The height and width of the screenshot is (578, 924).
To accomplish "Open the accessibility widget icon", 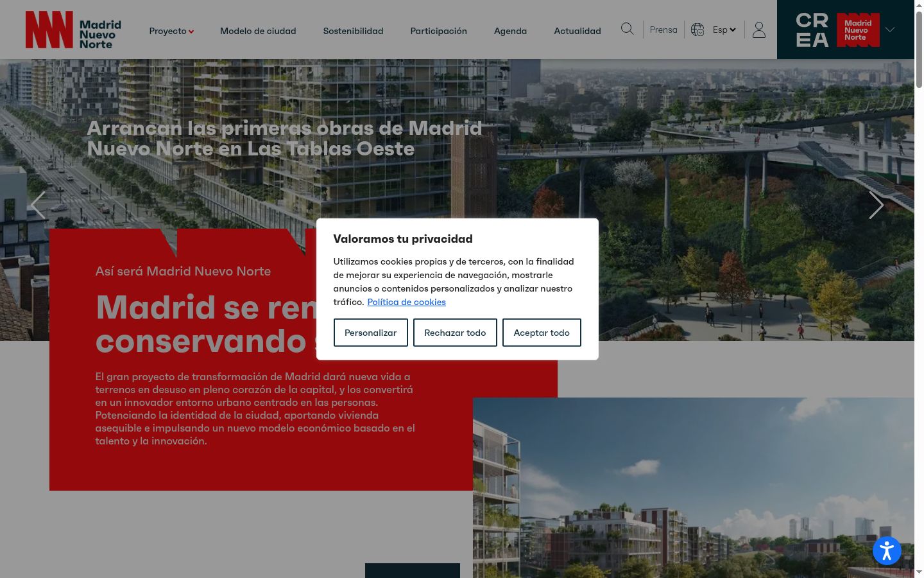I will 887,550.
